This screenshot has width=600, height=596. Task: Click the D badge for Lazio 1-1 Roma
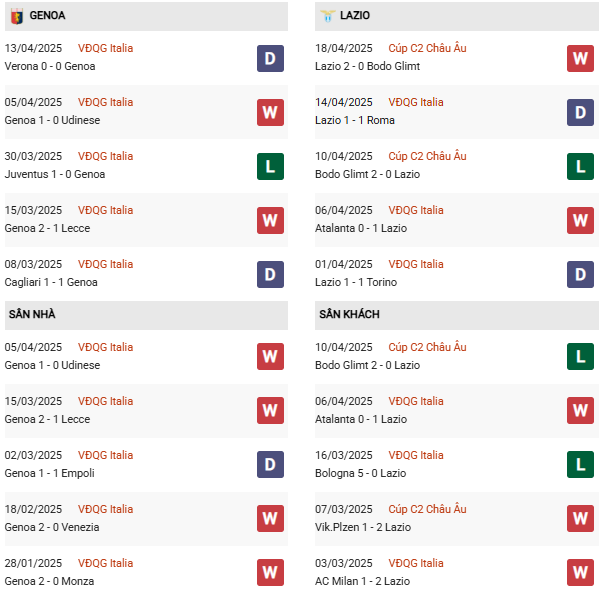[580, 112]
